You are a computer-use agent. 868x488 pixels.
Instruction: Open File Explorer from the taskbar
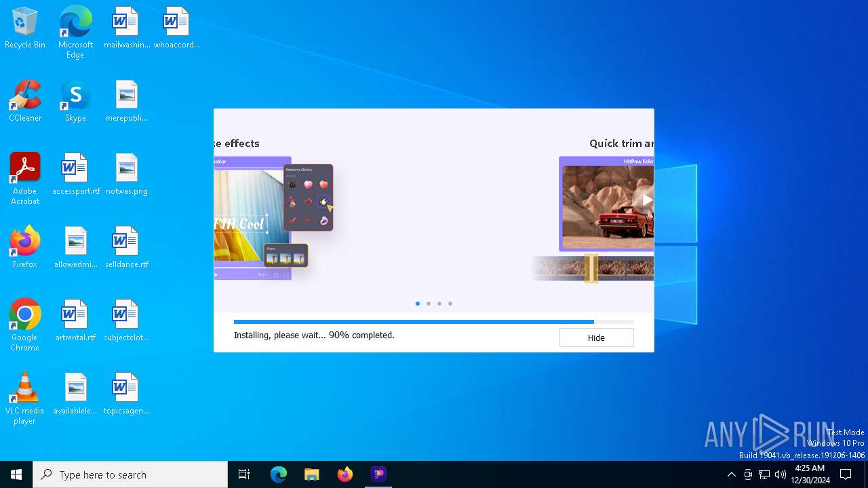click(x=312, y=474)
